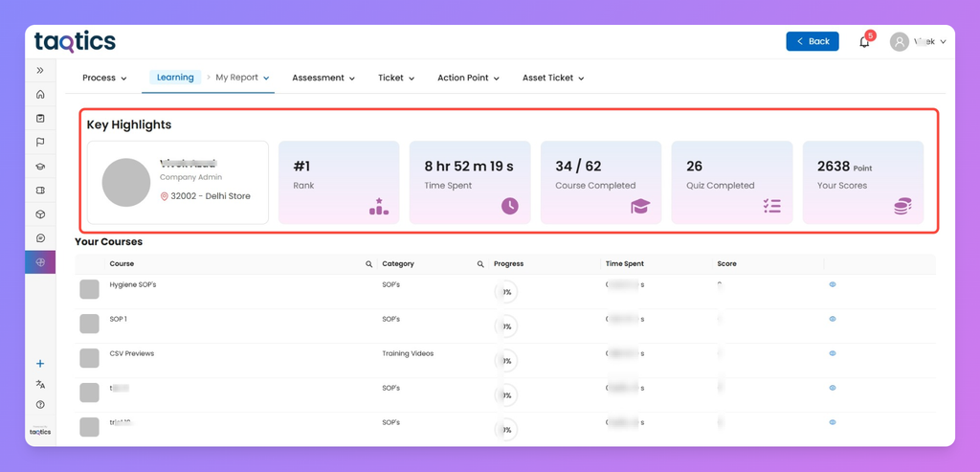View details of Hygiene SOP's via eye icon
This screenshot has width=980, height=472.
pyautogui.click(x=833, y=284)
